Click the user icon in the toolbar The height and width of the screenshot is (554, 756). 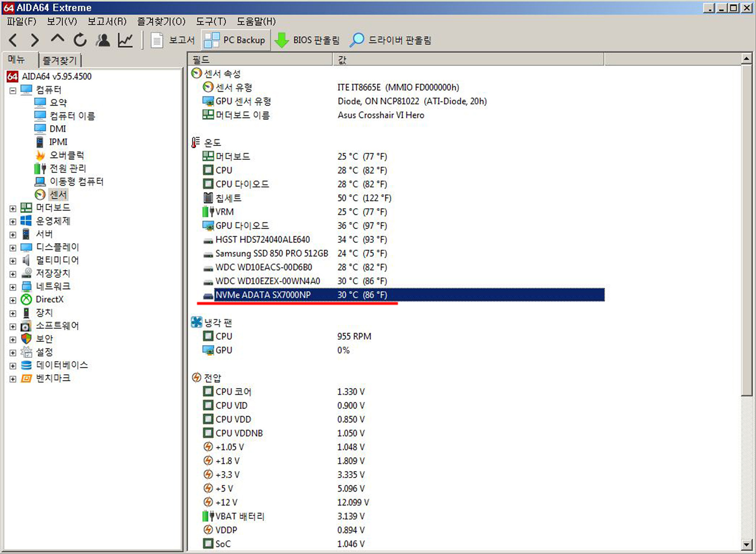pos(103,40)
